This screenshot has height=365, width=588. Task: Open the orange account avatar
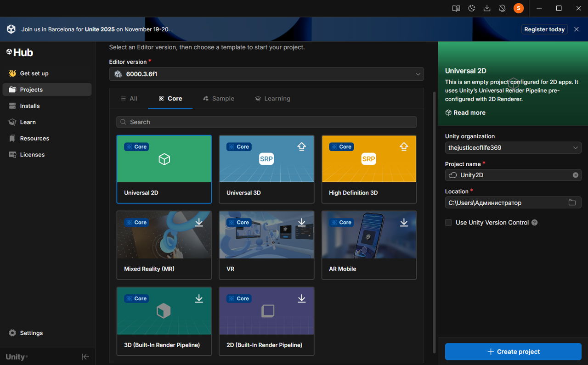pos(519,8)
